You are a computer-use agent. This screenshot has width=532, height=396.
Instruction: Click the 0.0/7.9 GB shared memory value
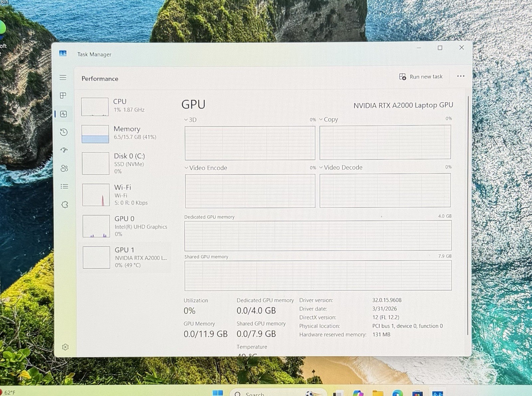(x=256, y=334)
